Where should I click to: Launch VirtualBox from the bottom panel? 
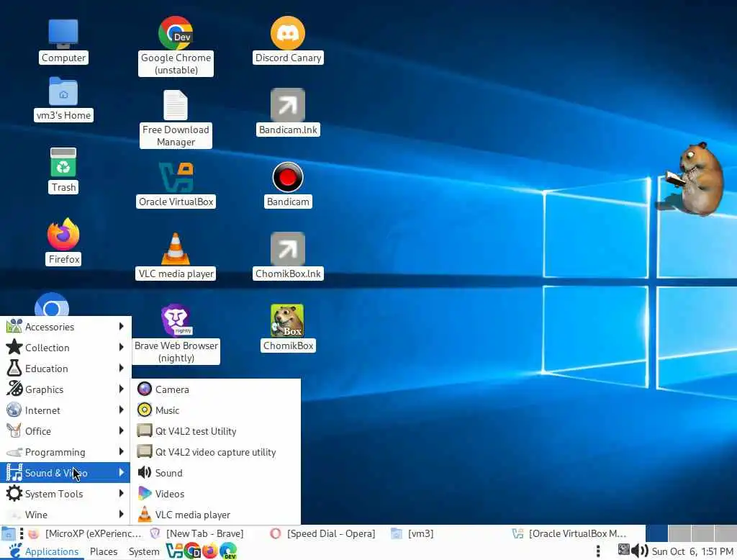[174, 551]
